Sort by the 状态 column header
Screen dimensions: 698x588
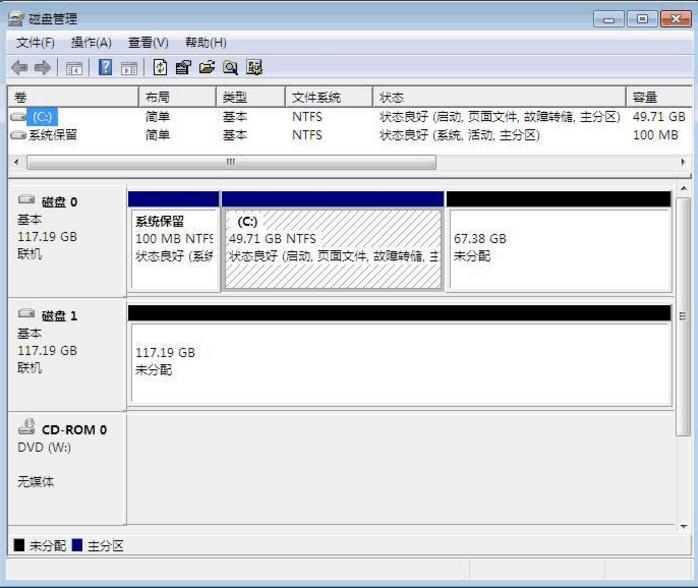tap(499, 97)
